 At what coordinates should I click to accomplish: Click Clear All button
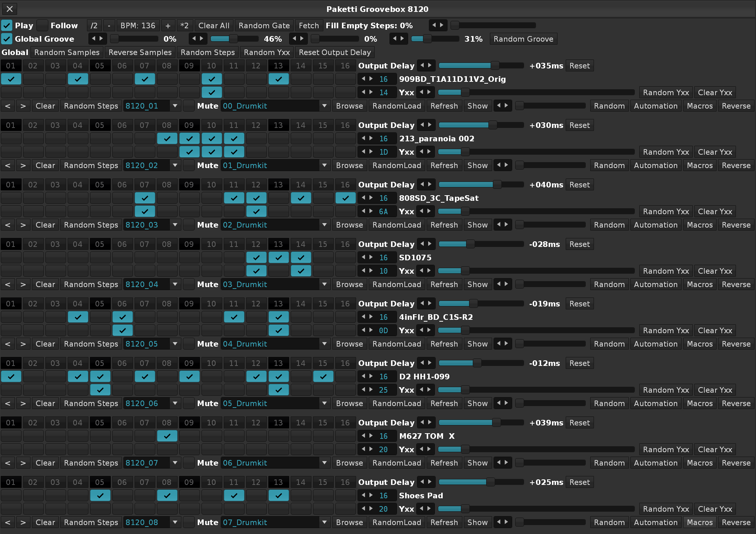(214, 26)
